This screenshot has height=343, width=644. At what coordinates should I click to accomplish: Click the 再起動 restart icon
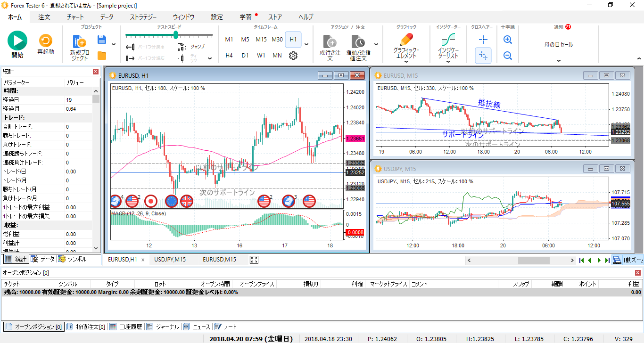46,41
